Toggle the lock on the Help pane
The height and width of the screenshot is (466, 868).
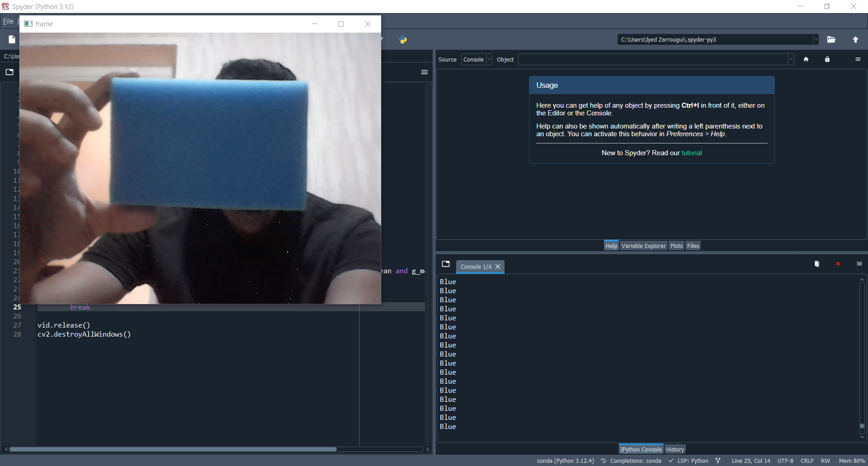point(827,59)
